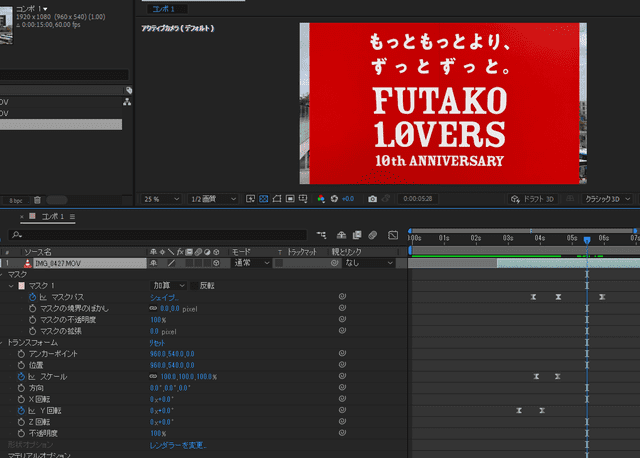Open the なし parent layer dropdown
Image resolution: width=640 pixels, height=458 pixels.
tap(369, 263)
